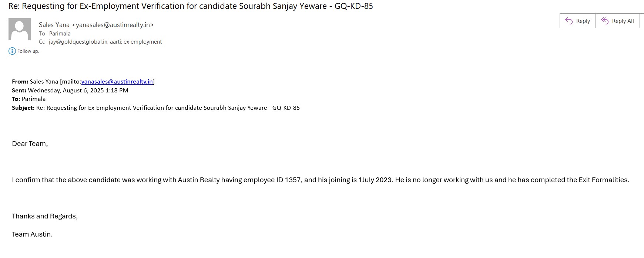This screenshot has width=644, height=258.
Task: Click the 'Follow up.' flag text
Action: tap(28, 51)
